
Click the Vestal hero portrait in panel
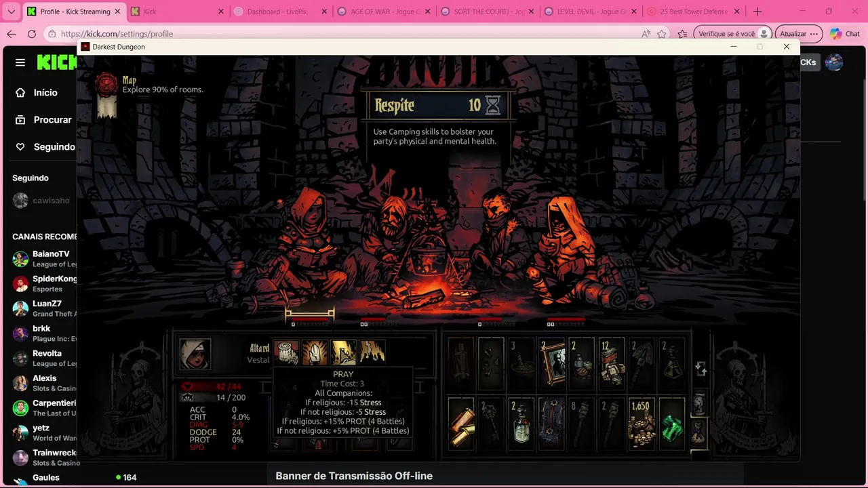[195, 354]
